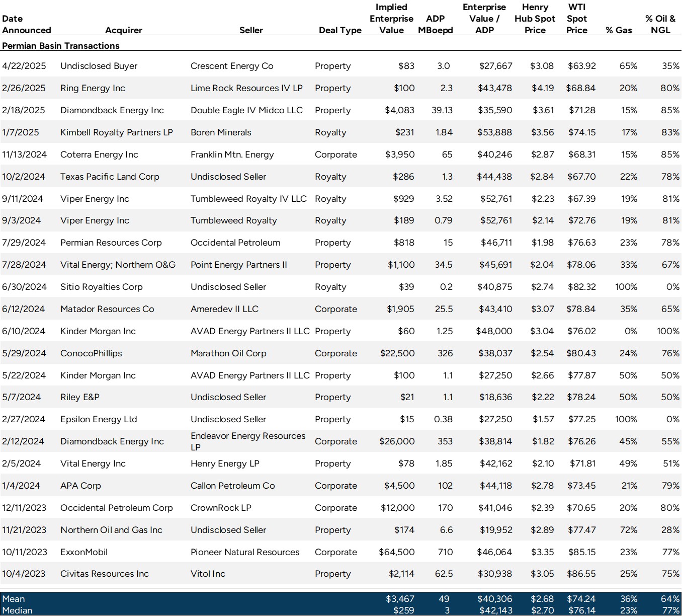The width and height of the screenshot is (682, 616).
Task: Select 'Callon Petroleum Co' seller cell
Action: click(x=233, y=486)
